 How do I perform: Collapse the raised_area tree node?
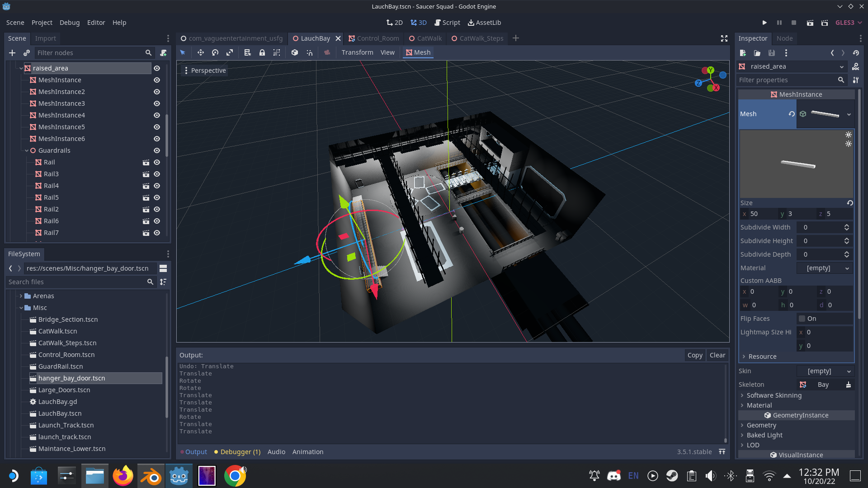(x=21, y=68)
